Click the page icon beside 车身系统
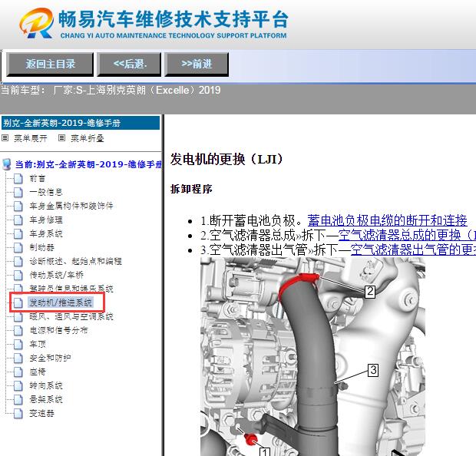 click(18, 234)
